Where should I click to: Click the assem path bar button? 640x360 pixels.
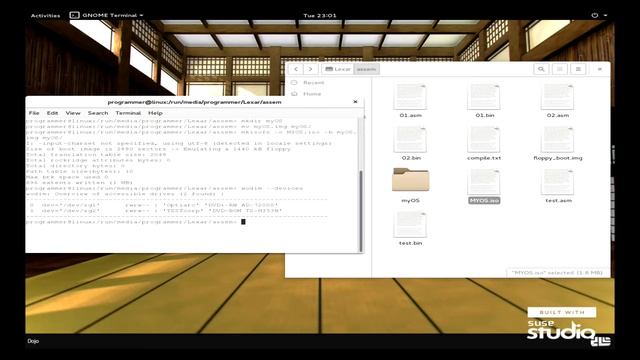tap(366, 69)
